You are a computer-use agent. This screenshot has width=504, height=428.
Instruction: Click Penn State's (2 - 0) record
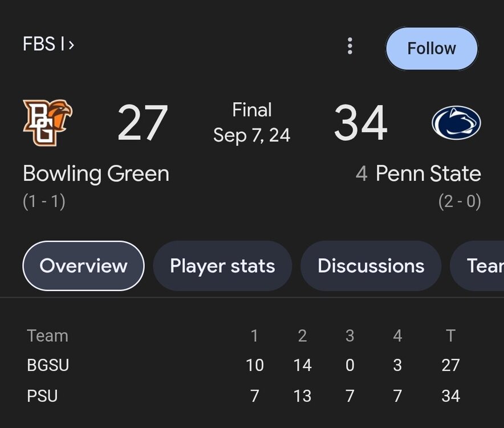[x=460, y=201]
